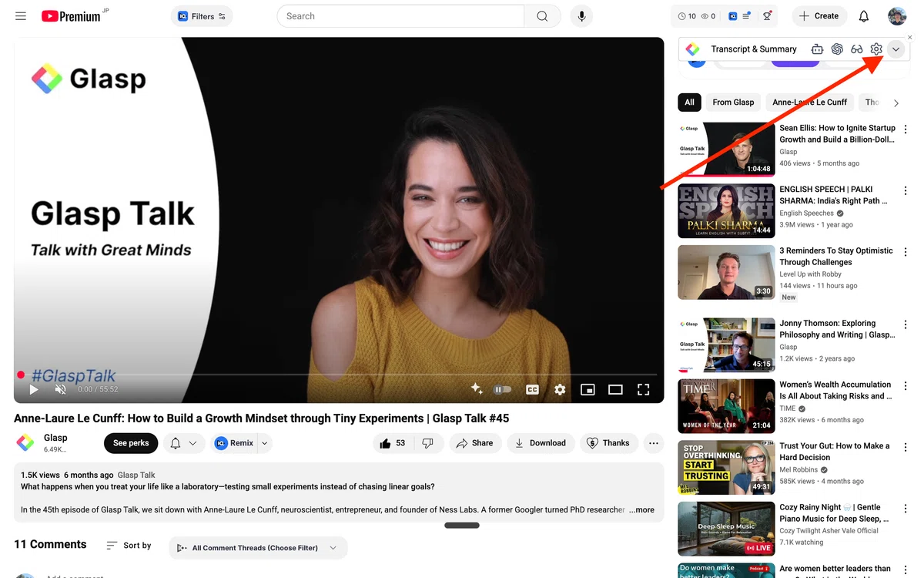The width and height of the screenshot is (924, 578).
Task: Send a Thanks to the creator
Action: 608,443
